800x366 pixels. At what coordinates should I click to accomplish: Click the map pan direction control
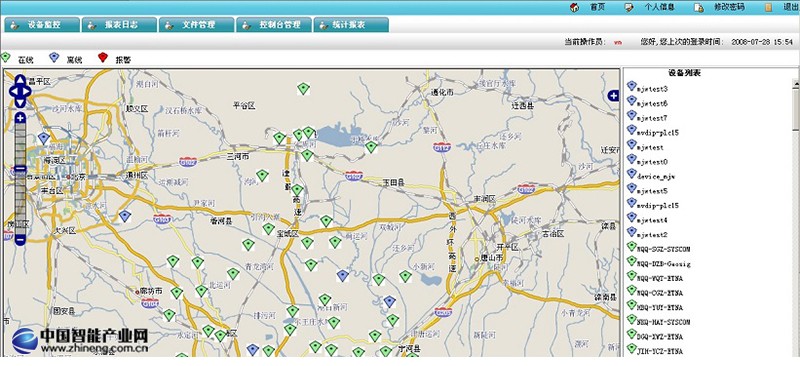(x=20, y=91)
